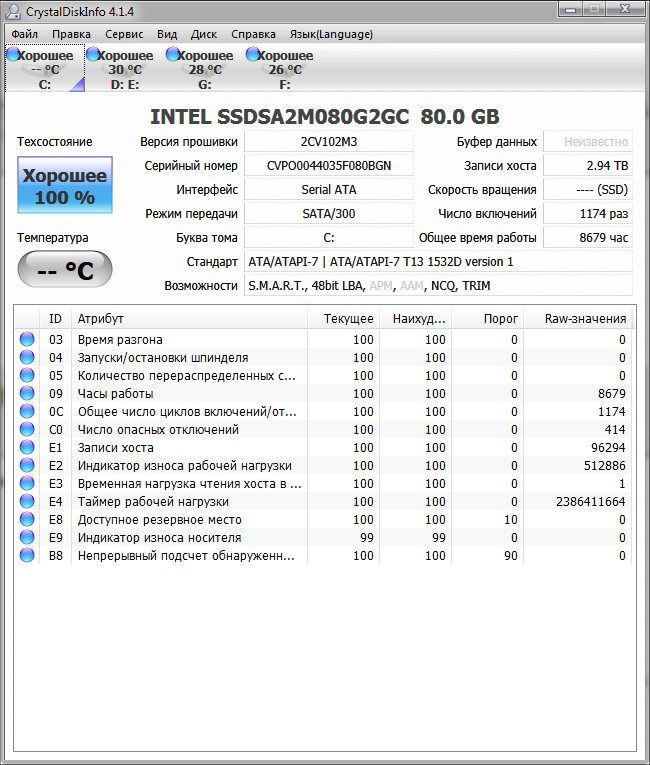Screen dimensions: 650x765
Task: Sort by the ID column header
Action: coord(55,319)
